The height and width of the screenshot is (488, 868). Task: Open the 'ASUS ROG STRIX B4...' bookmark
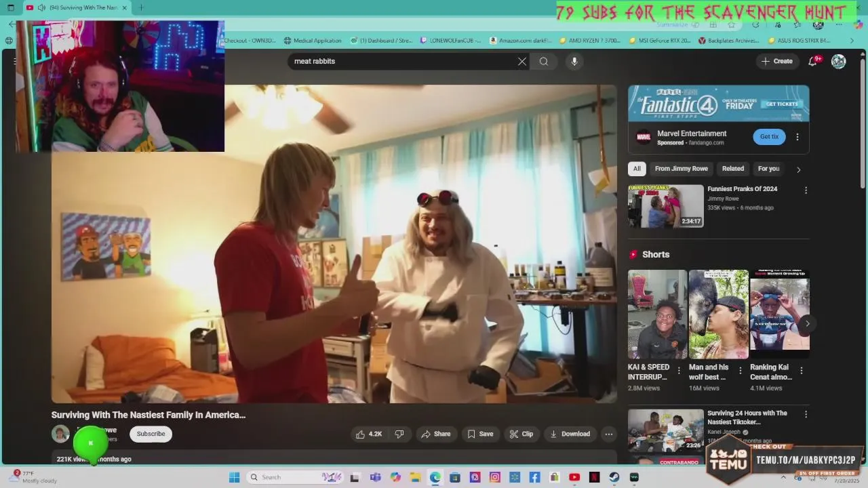(799, 41)
